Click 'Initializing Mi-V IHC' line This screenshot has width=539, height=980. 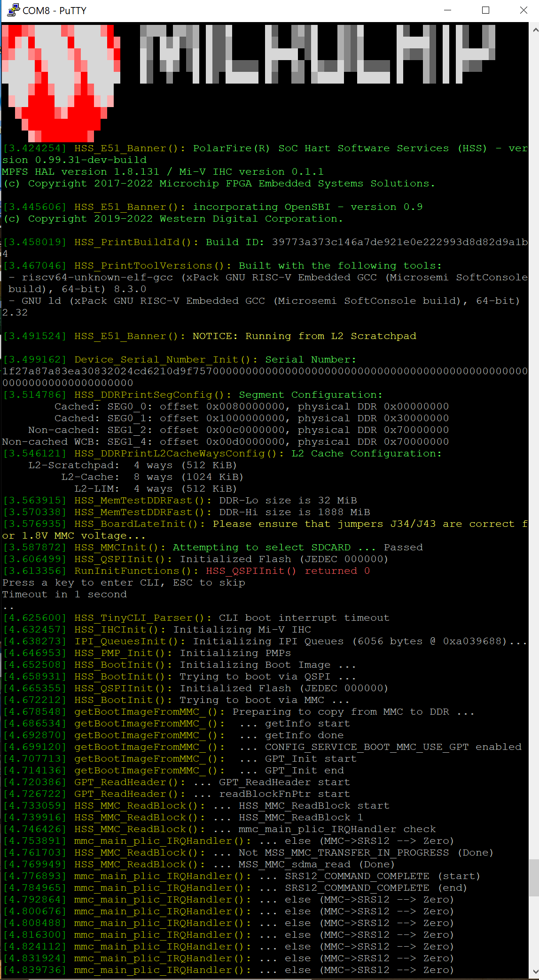tap(242, 629)
